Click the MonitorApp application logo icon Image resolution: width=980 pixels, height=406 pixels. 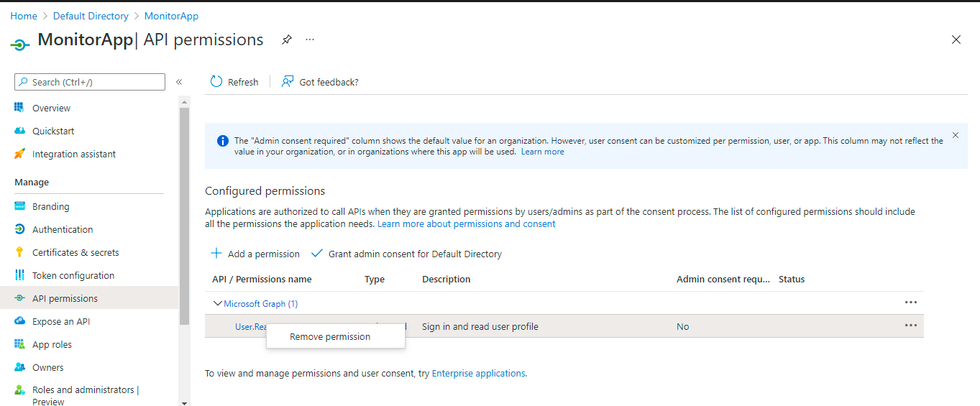[19, 45]
